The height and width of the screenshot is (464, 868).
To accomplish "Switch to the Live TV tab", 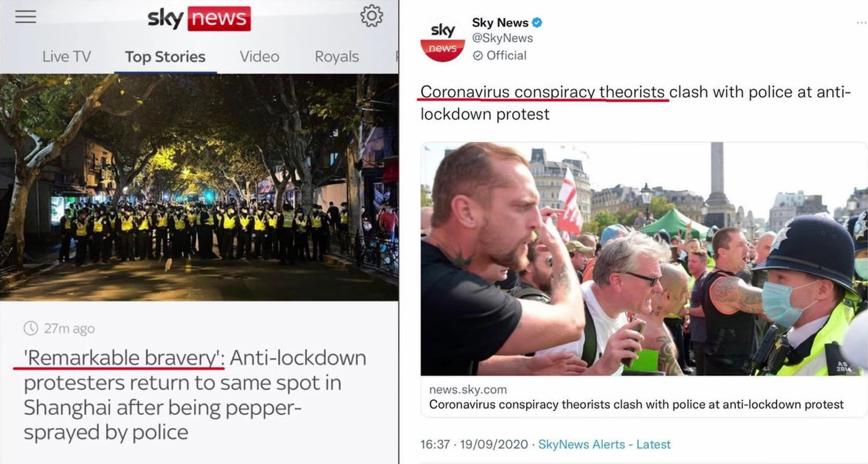I will click(x=66, y=56).
